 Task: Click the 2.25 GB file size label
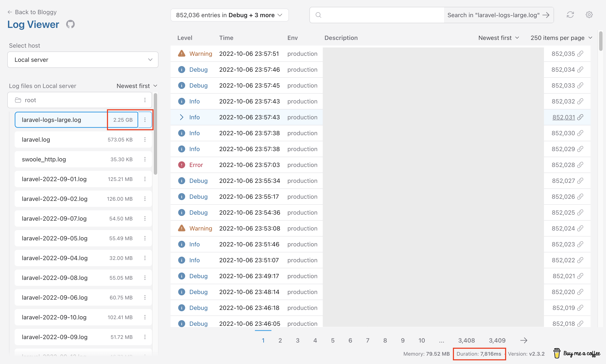[x=123, y=120]
